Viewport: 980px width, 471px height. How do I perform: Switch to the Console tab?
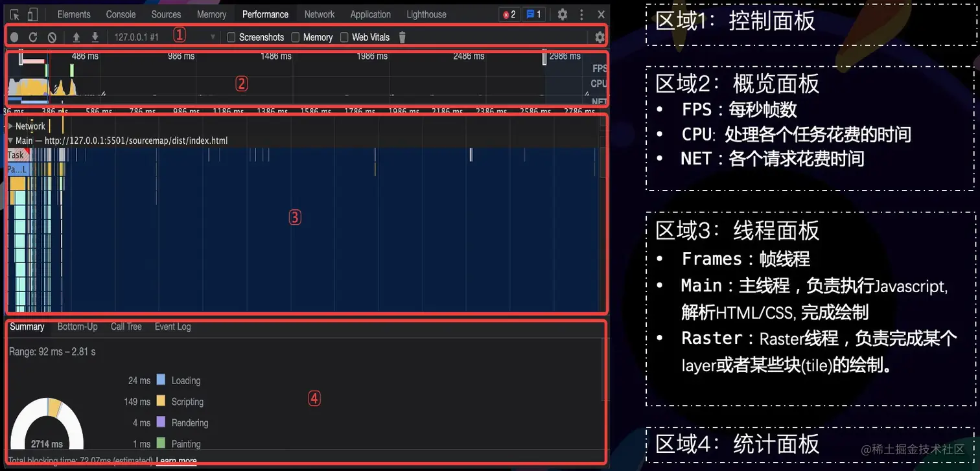[121, 14]
